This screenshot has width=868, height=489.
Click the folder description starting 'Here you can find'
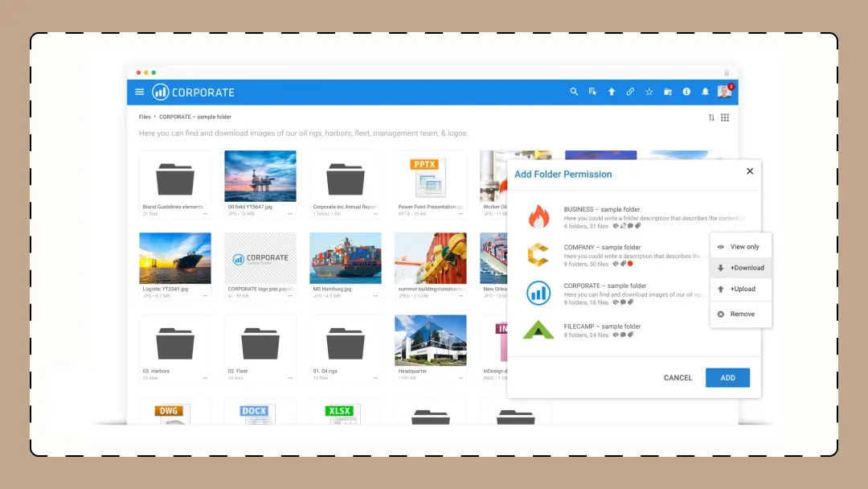303,134
